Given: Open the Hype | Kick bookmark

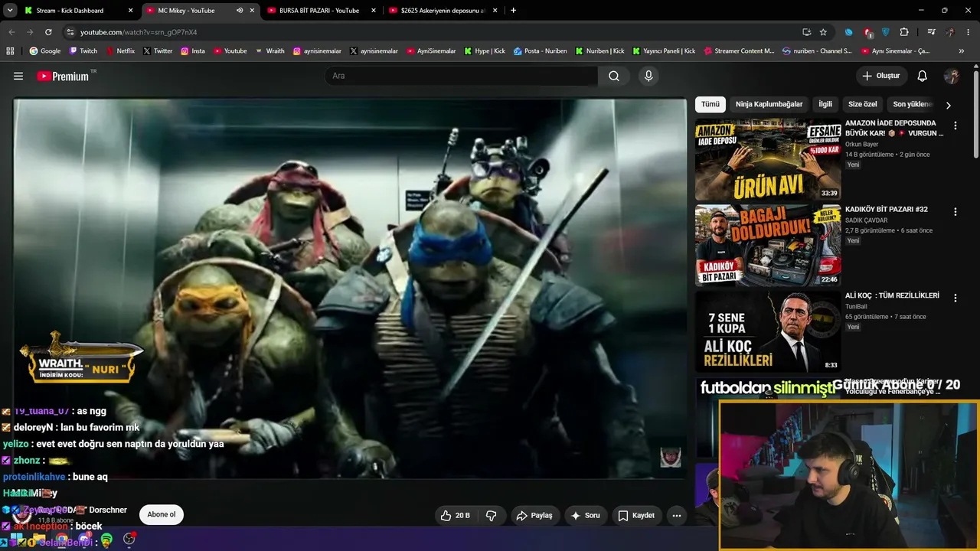Looking at the screenshot, I should coord(485,51).
